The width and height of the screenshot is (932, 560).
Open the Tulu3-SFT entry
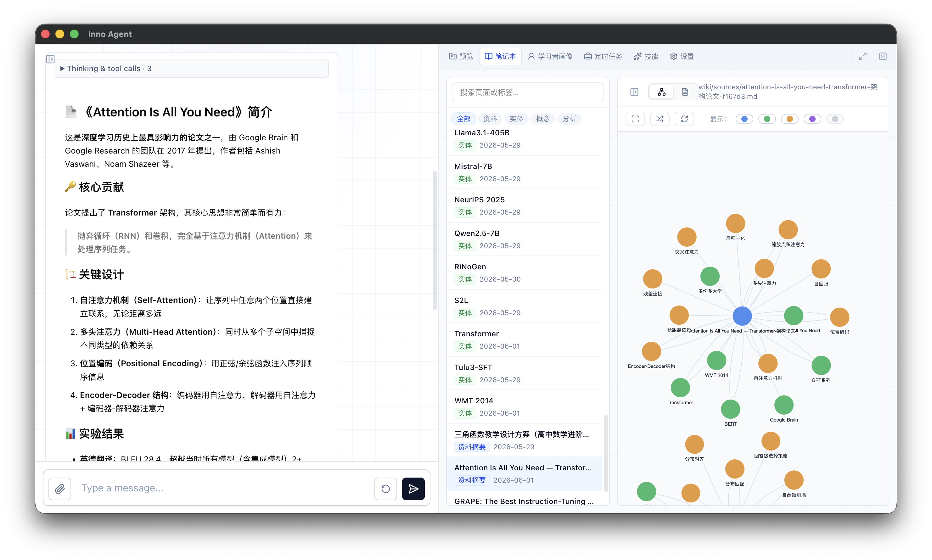coord(525,373)
